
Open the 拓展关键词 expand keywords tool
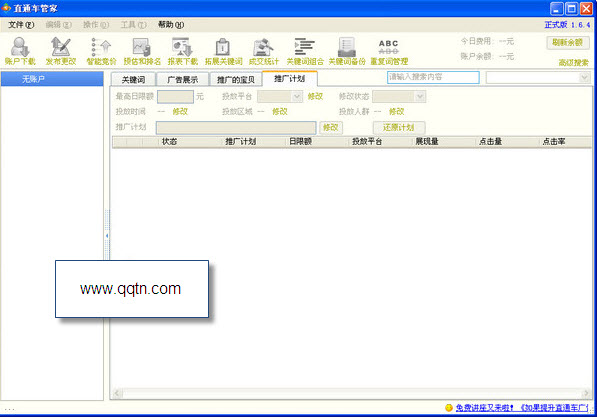tap(223, 51)
